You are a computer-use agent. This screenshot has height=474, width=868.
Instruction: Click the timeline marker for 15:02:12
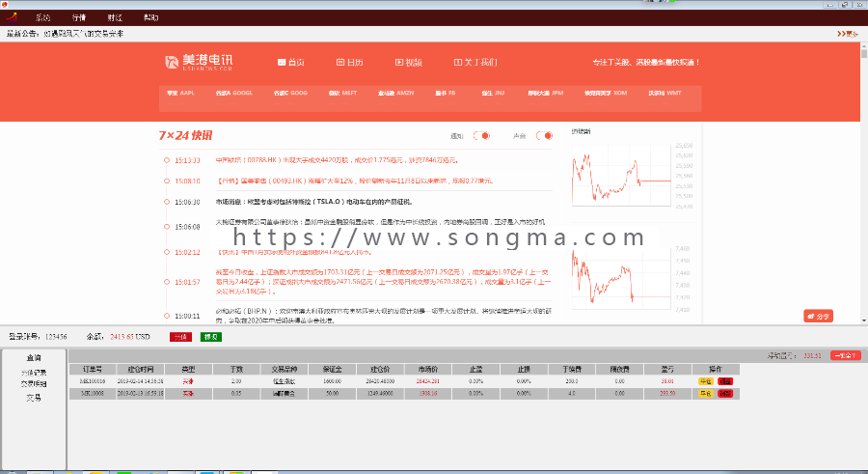pyautogui.click(x=167, y=252)
